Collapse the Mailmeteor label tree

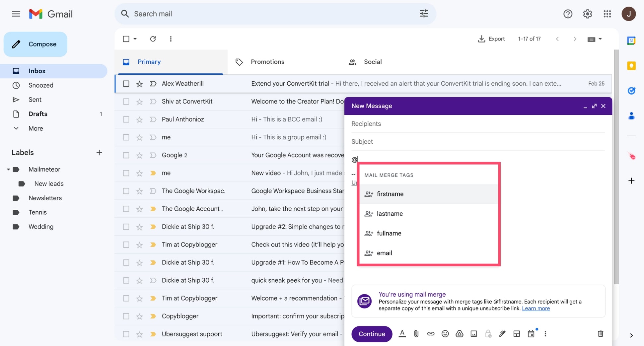coord(8,170)
